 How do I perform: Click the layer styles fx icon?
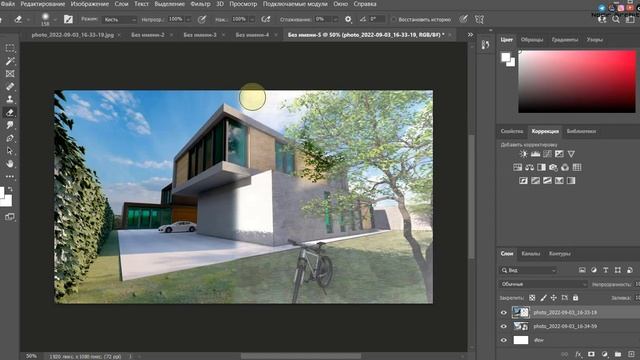(578, 354)
